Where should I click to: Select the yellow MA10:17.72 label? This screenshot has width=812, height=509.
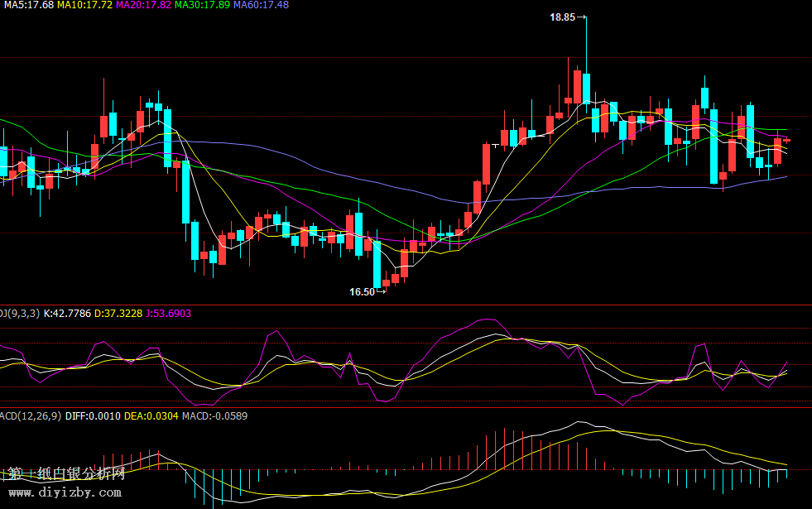tap(84, 5)
